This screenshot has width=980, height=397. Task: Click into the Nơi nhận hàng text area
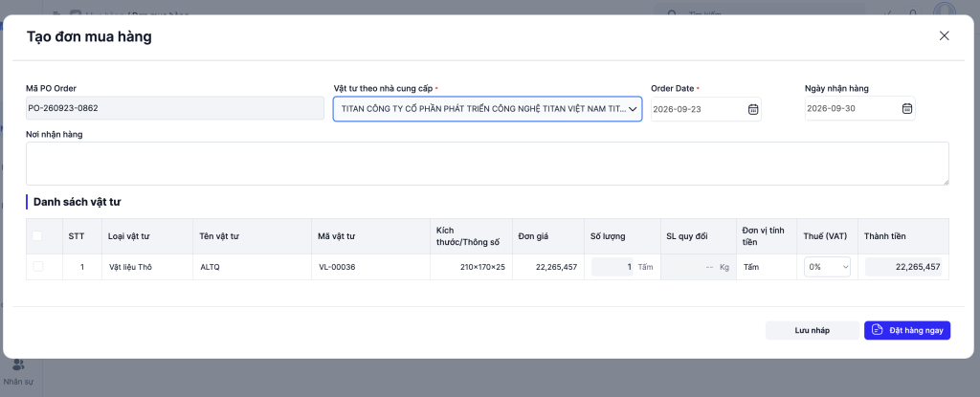coord(487,164)
